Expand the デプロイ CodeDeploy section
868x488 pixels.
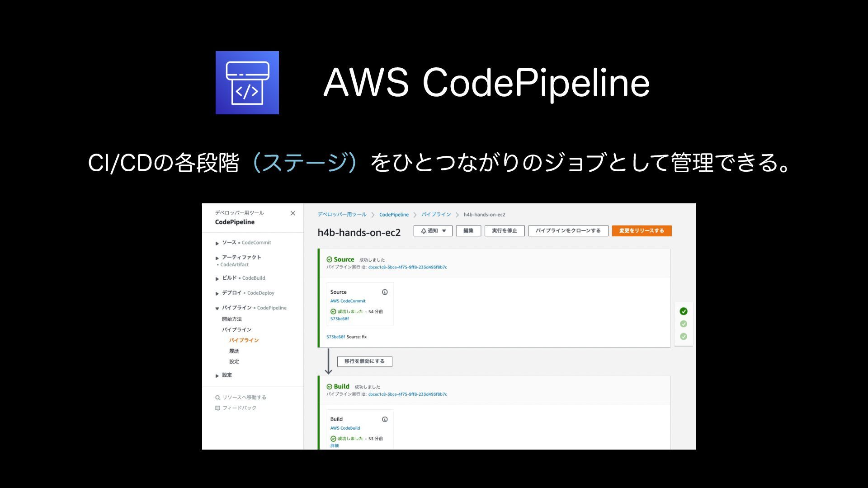(217, 293)
